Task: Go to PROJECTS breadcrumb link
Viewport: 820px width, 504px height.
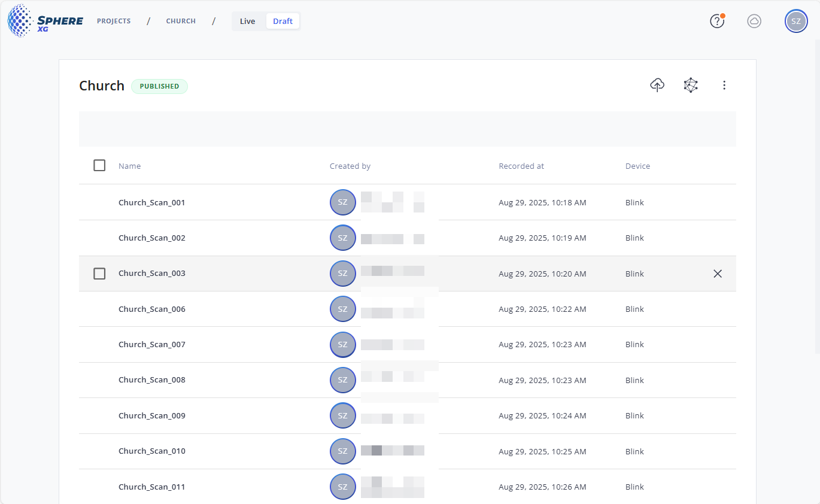Action: (114, 21)
